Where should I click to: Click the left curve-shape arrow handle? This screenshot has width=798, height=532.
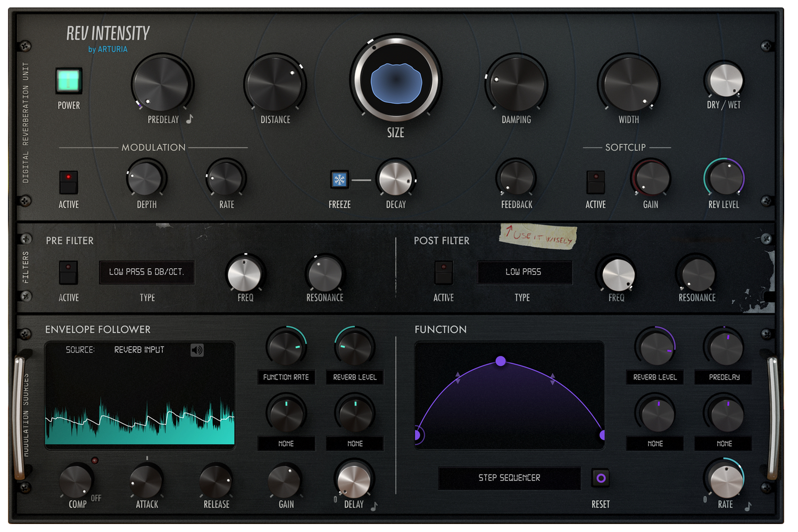[458, 378]
